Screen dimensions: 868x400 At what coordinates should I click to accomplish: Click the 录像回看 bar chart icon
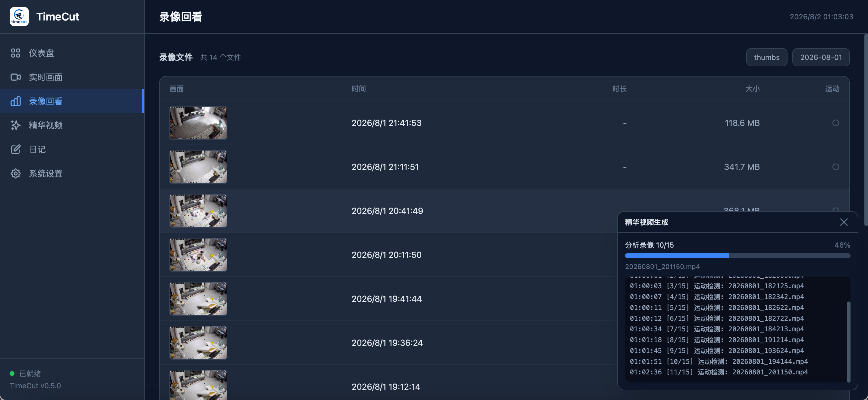point(15,101)
